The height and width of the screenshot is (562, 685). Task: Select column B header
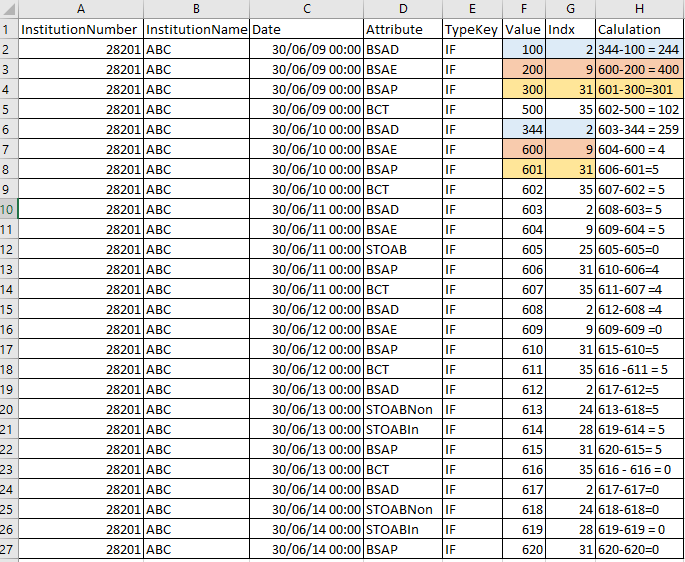pos(197,9)
